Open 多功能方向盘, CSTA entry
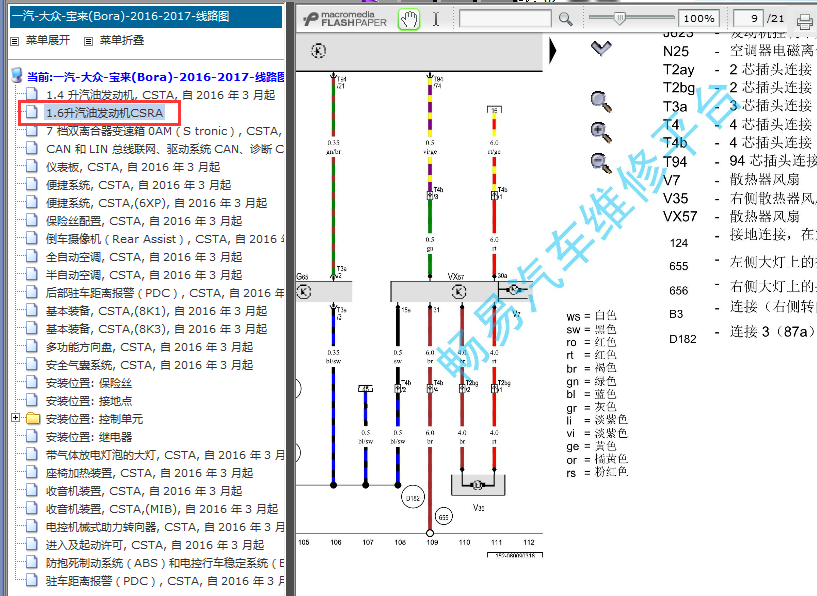 coord(150,347)
